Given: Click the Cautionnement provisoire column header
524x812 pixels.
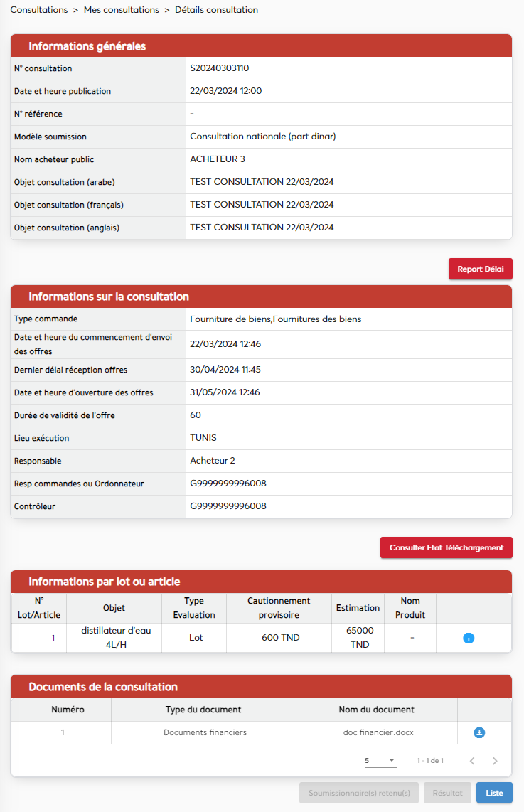Looking at the screenshot, I should pyautogui.click(x=279, y=608).
